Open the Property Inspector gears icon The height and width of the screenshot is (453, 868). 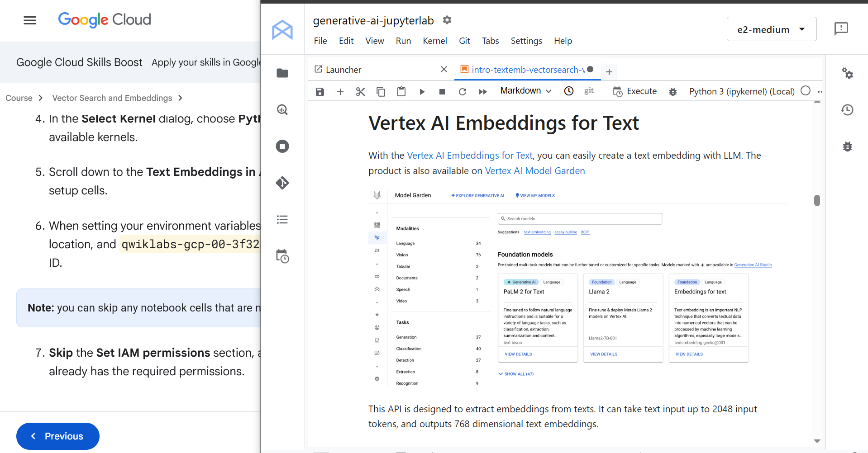[x=847, y=73]
